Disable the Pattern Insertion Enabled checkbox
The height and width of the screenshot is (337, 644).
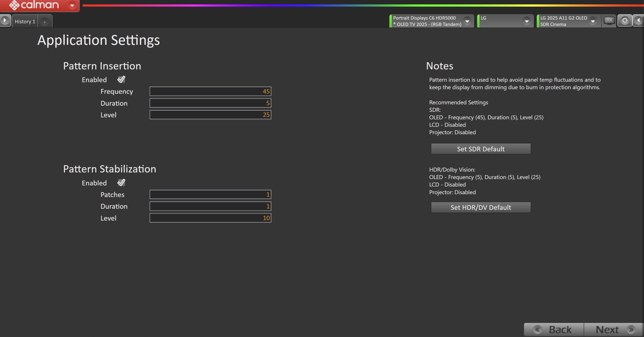point(121,80)
